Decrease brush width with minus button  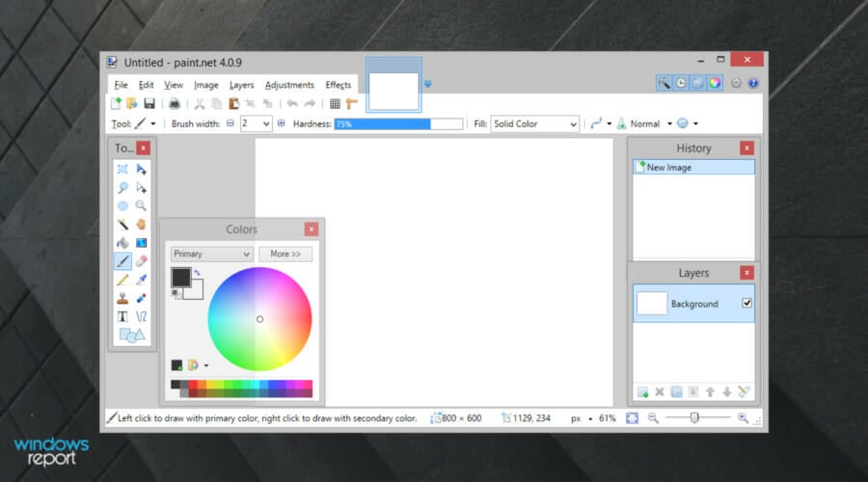coord(231,123)
